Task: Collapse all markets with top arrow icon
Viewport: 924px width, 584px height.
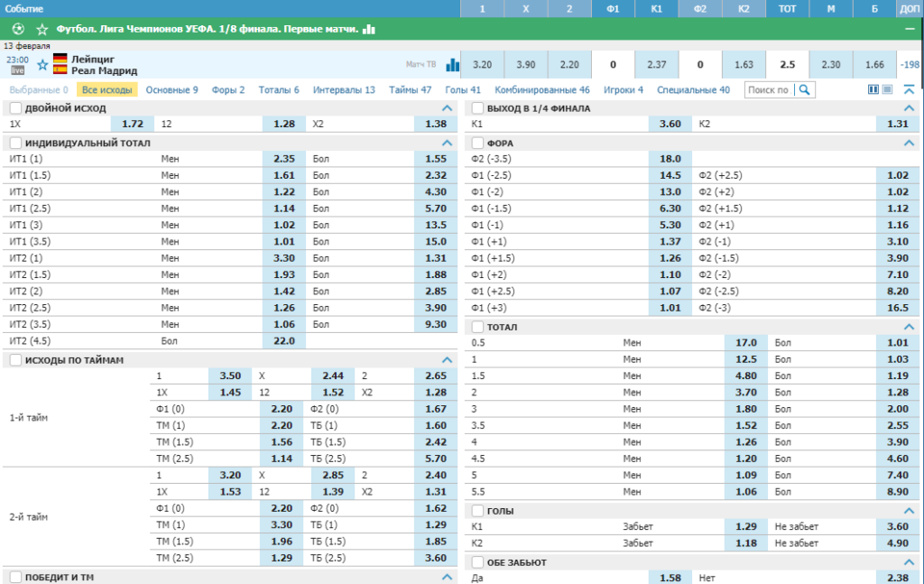Action: 909,89
